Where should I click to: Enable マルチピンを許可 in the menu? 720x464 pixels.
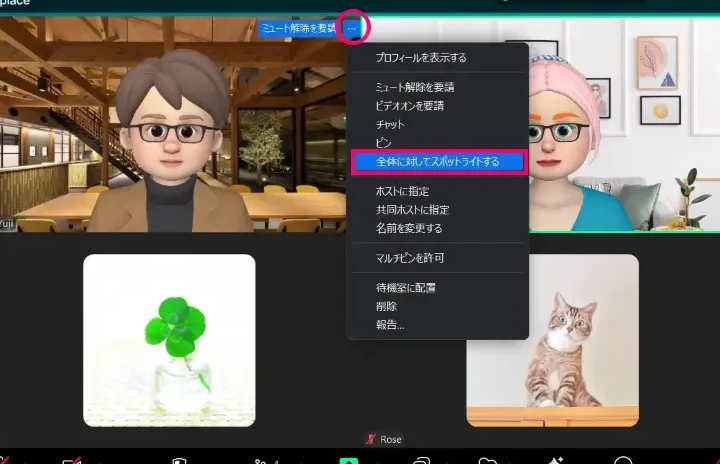coord(409,258)
